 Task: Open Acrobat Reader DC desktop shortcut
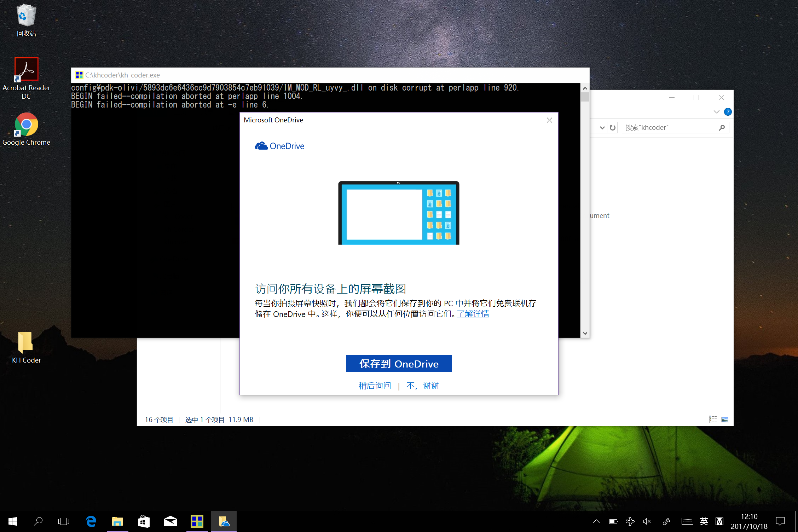[x=26, y=79]
